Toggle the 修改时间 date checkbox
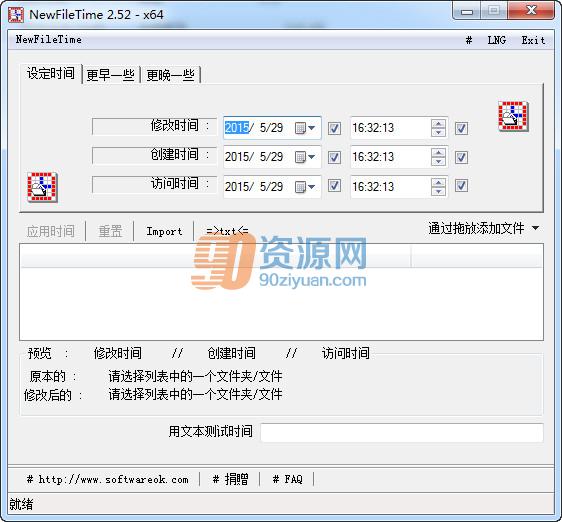This screenshot has height=522, width=562. pyautogui.click(x=334, y=128)
